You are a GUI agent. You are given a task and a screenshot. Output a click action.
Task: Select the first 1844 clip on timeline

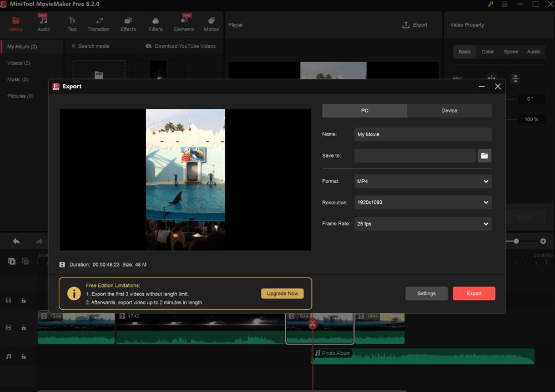[76, 328]
